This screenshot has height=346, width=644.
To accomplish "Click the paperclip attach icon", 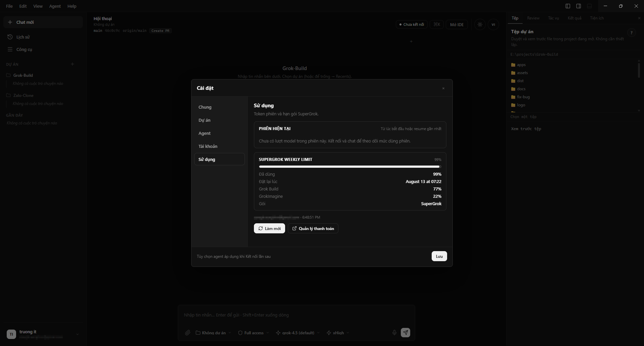I will 188,333.
